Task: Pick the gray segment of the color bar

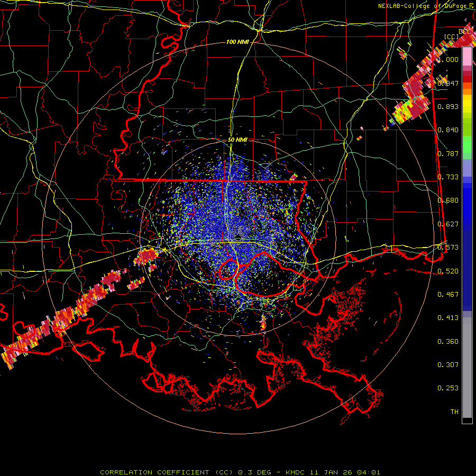Action: [467, 368]
